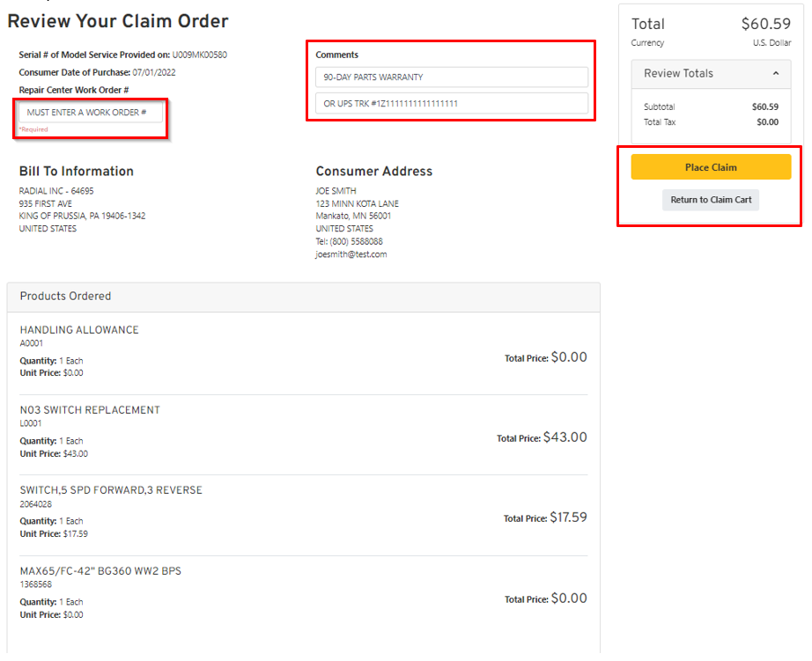The height and width of the screenshot is (661, 812).
Task: Select the UPS tracking comment field
Action: [451, 104]
